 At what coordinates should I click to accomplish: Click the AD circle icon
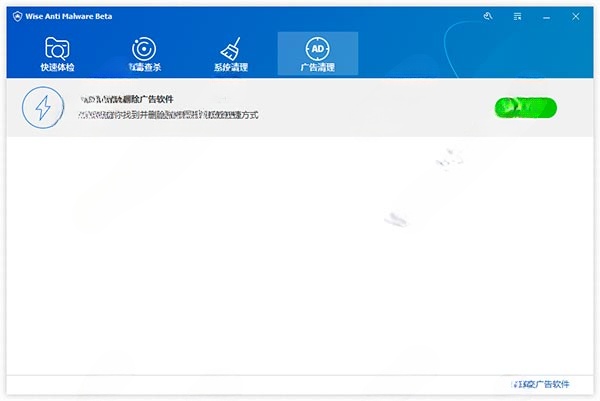pyautogui.click(x=317, y=48)
